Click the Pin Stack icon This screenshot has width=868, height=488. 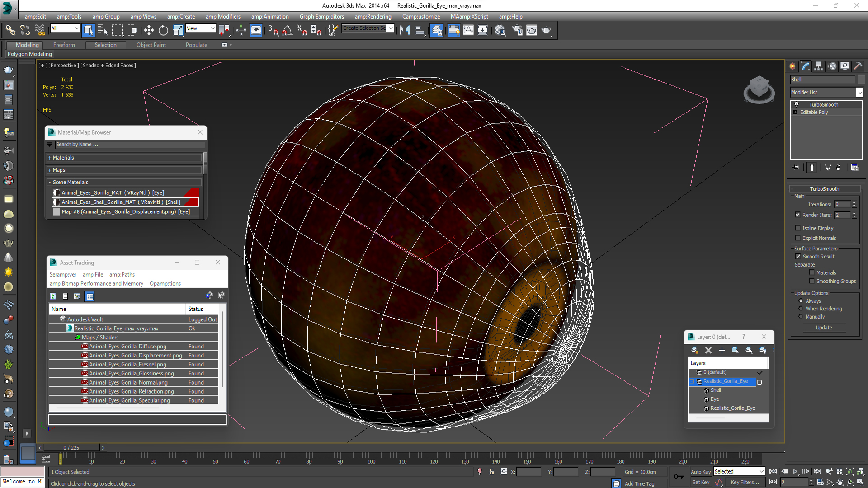click(796, 168)
